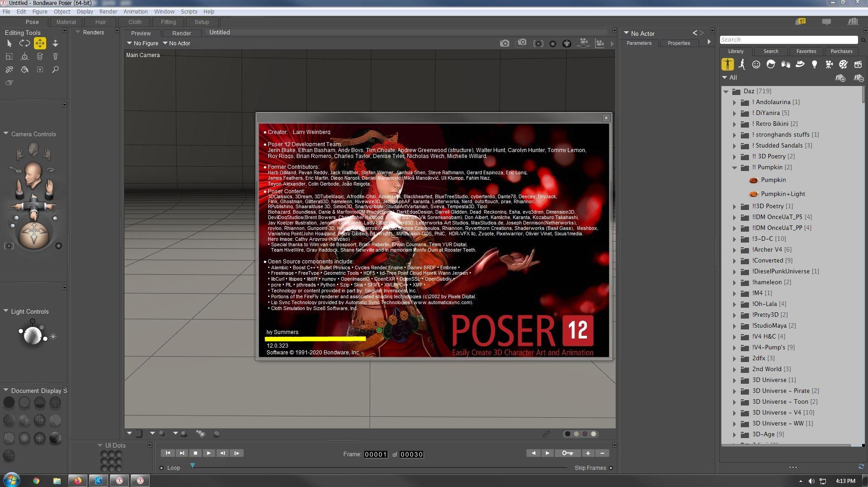Click the remove library (minus) icon
The width and height of the screenshot is (868, 487).
(x=858, y=78)
